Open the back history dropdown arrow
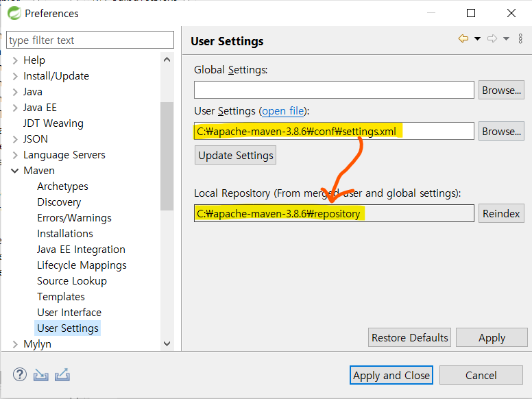 click(x=477, y=38)
